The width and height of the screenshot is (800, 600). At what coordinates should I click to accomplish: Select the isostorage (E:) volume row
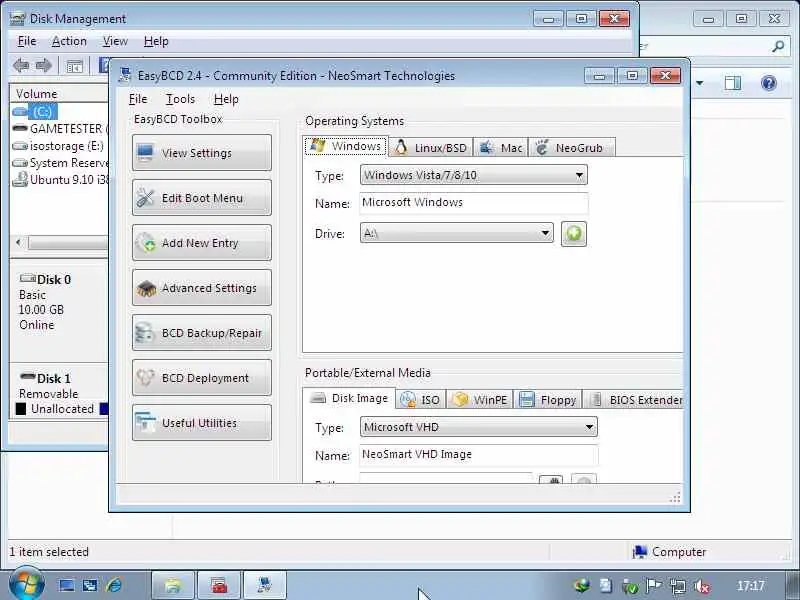(60, 146)
